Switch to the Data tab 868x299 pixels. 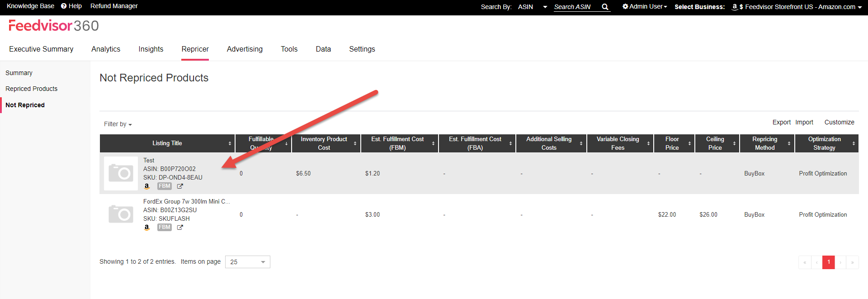coord(323,49)
